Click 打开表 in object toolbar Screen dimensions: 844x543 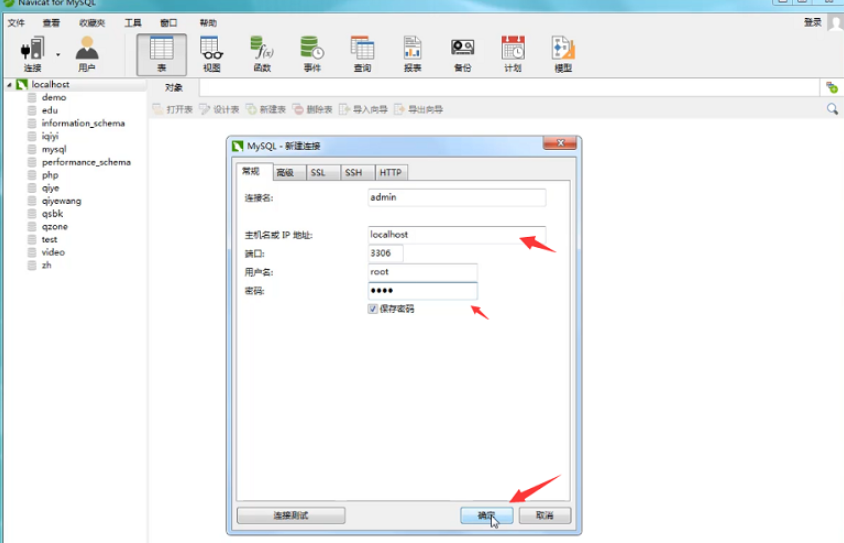click(173, 109)
